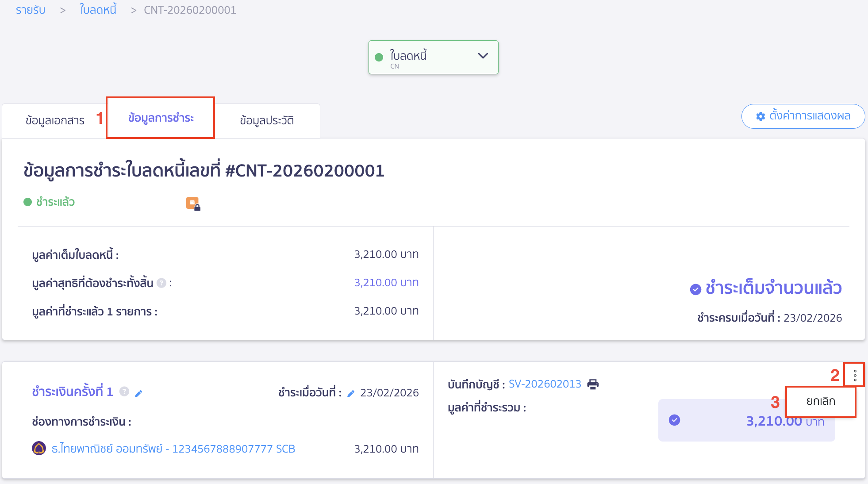Open the three-dot payment options menu

coord(855,375)
